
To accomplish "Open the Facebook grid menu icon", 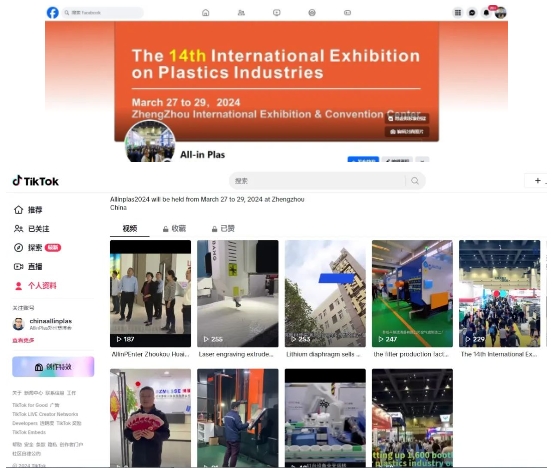I will (458, 13).
